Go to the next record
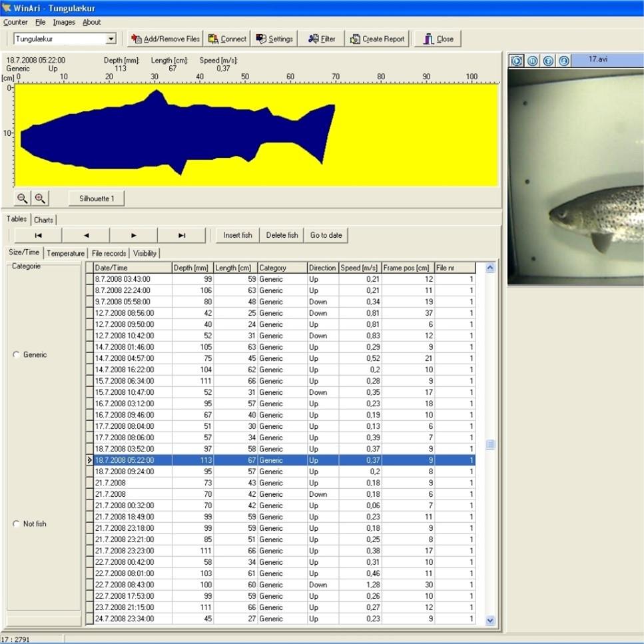Screen dimensions: 644x644 click(134, 235)
